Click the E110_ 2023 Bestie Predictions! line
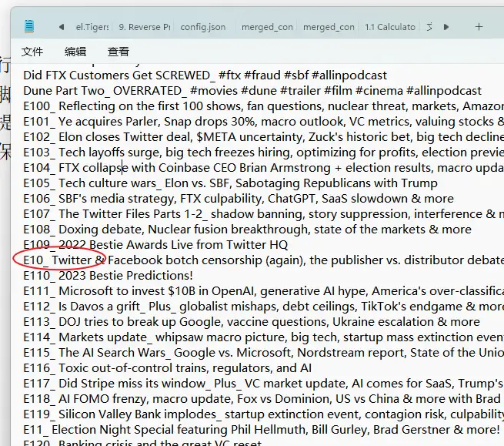 coord(108,276)
